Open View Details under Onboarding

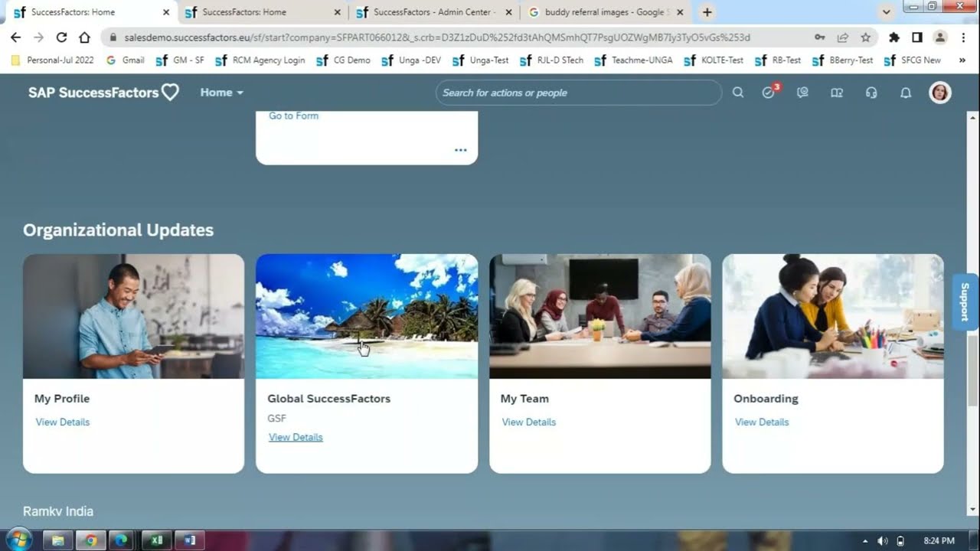(x=762, y=422)
